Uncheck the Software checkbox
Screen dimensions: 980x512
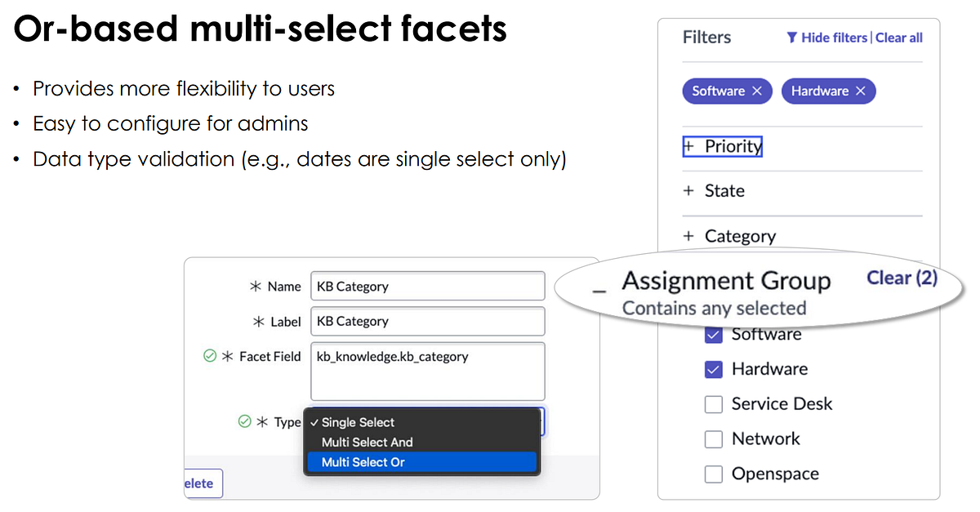[713, 335]
